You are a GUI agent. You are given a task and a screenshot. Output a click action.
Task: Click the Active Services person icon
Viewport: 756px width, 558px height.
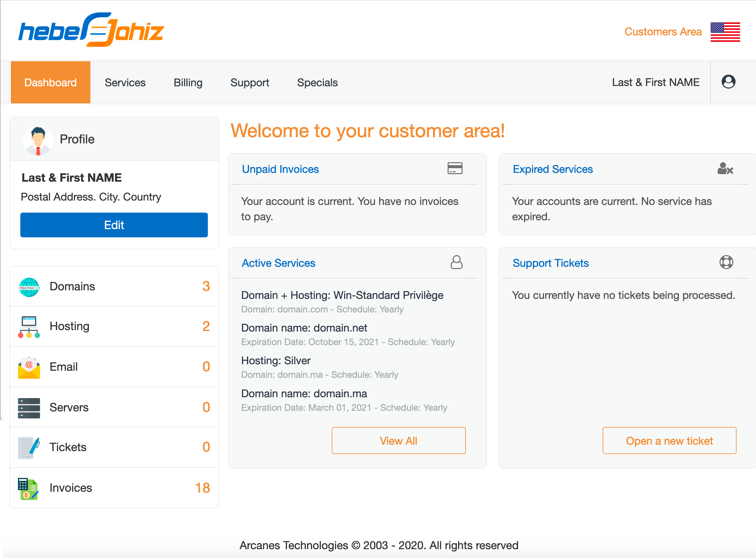pyautogui.click(x=457, y=262)
